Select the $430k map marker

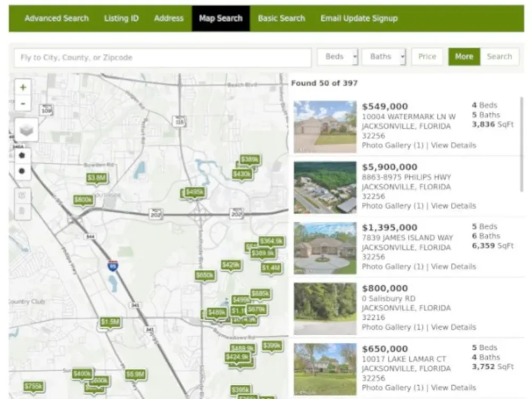tap(242, 174)
